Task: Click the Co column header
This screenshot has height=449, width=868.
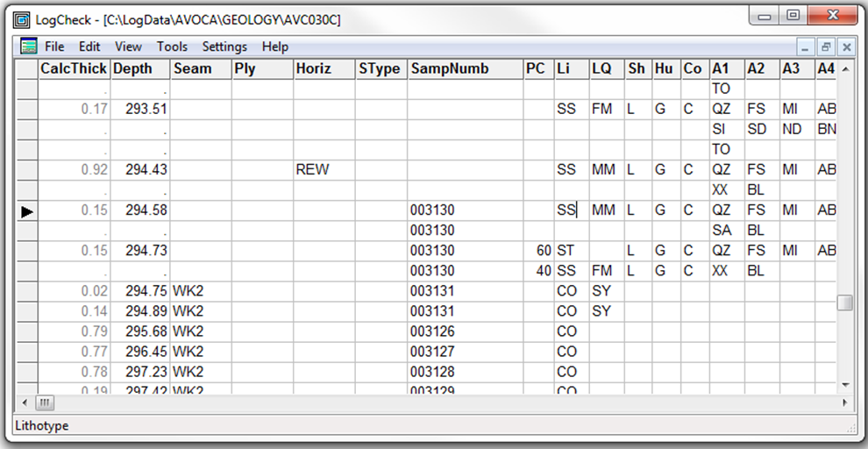Action: click(695, 68)
